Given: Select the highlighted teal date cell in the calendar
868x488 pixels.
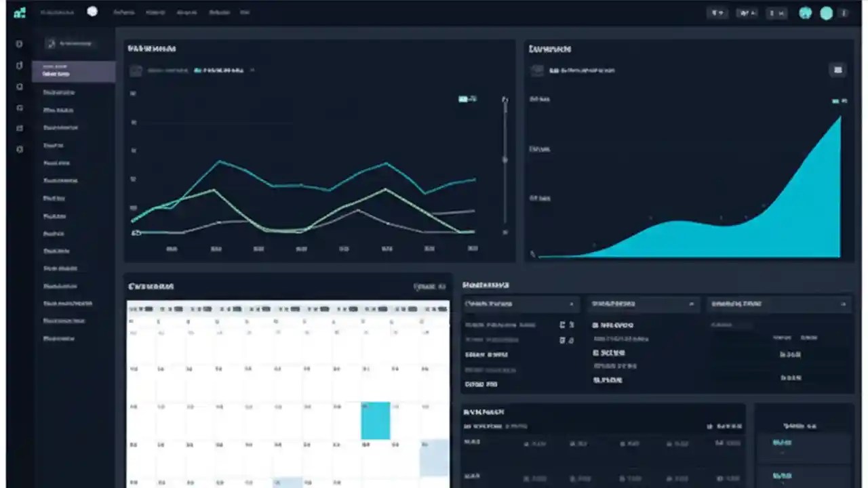Looking at the screenshot, I should tap(376, 420).
